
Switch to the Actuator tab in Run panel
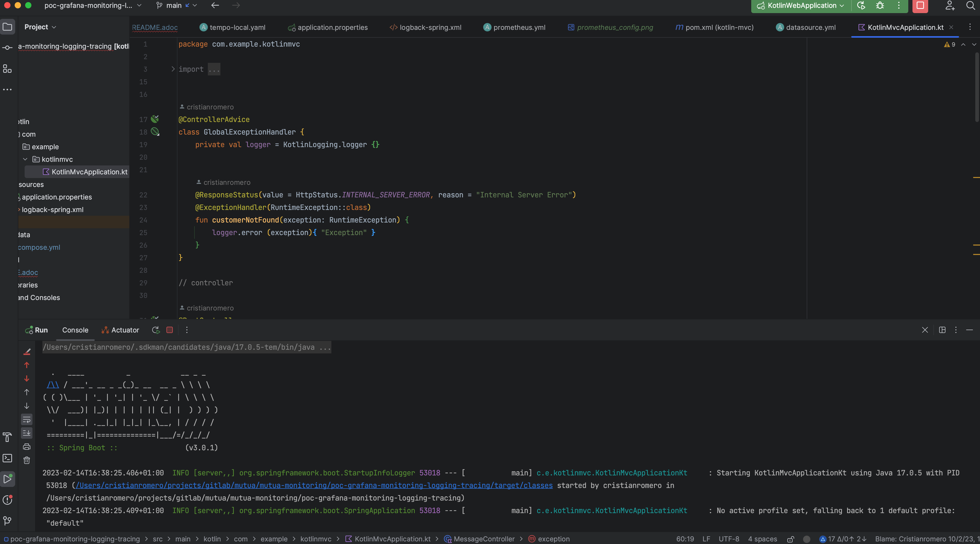(x=120, y=330)
